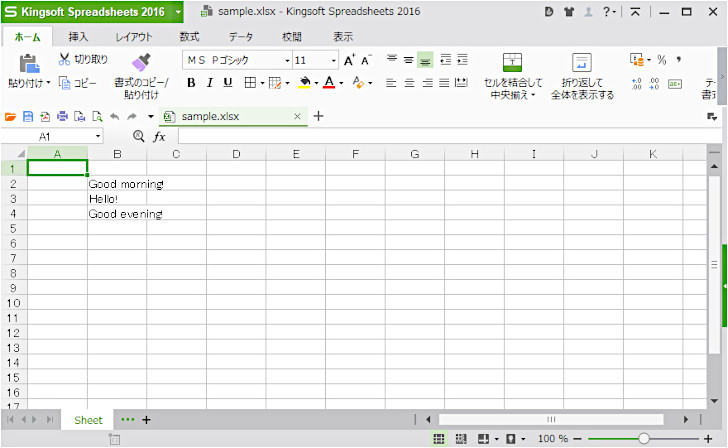The image size is (728, 448).
Task: Click the fx insert function icon
Action: [159, 136]
